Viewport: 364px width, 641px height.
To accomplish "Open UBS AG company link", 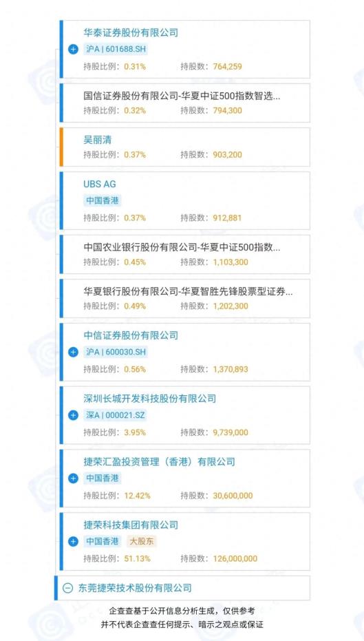I will (x=100, y=184).
